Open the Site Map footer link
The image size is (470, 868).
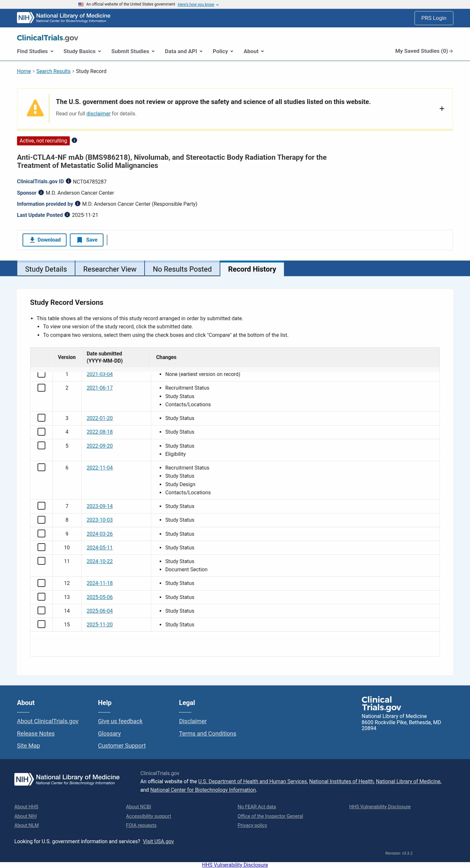[x=28, y=746]
